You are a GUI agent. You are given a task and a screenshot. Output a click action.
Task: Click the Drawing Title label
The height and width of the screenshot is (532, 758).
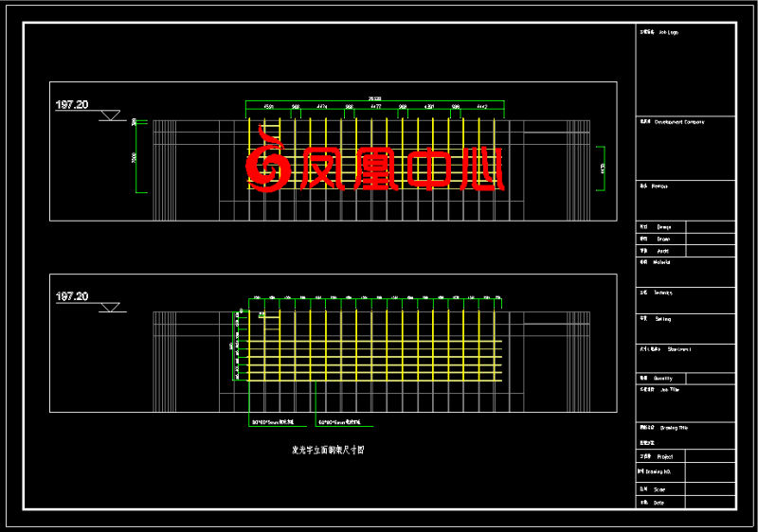pyautogui.click(x=664, y=428)
